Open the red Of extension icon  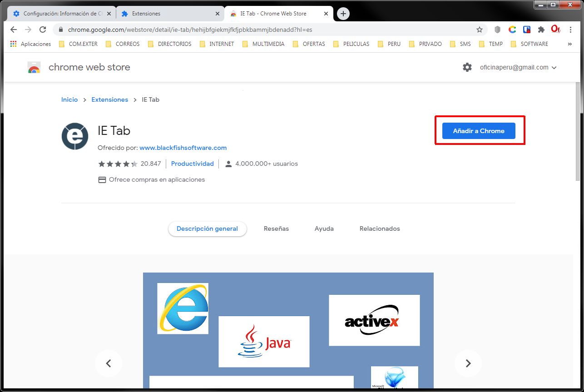(555, 30)
